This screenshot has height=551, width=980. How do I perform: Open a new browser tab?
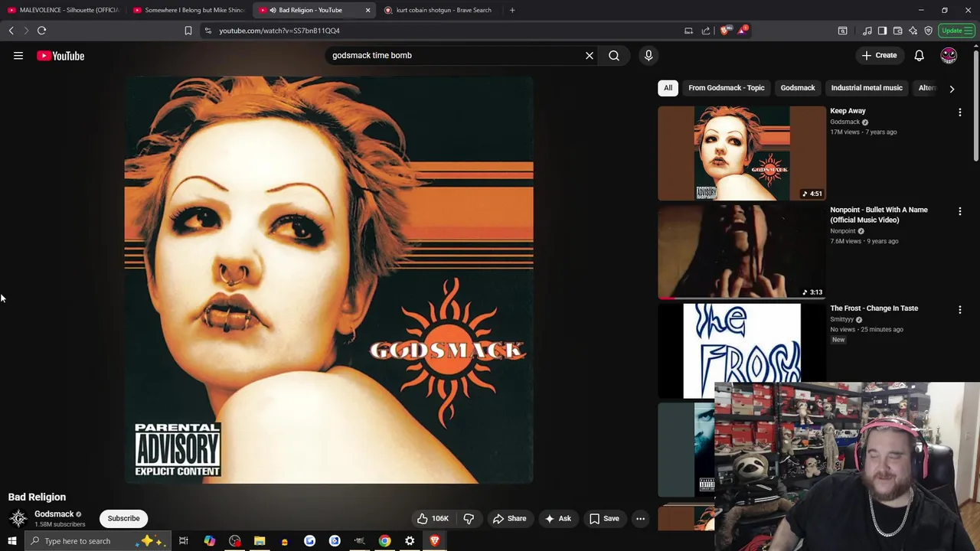coord(512,10)
